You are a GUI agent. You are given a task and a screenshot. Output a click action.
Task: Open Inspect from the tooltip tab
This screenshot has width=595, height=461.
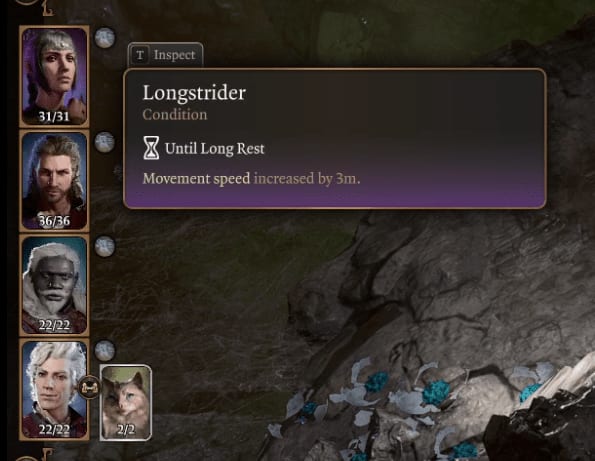(x=165, y=55)
